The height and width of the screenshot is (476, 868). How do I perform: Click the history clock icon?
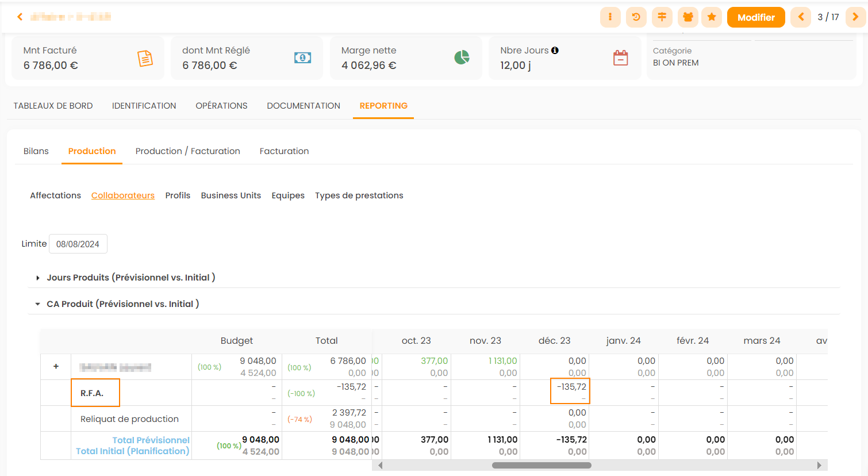(636, 17)
